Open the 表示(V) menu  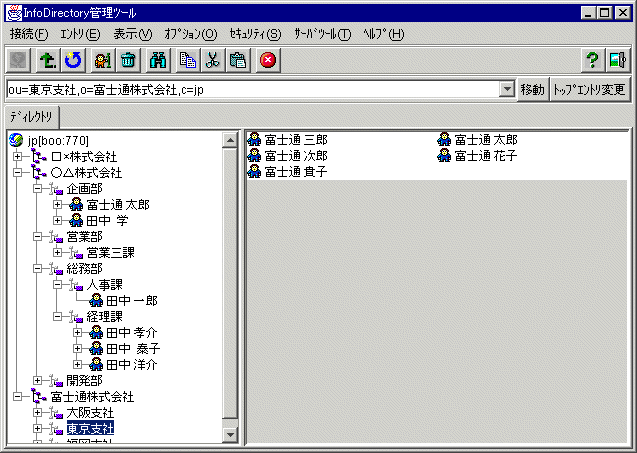coord(133,34)
